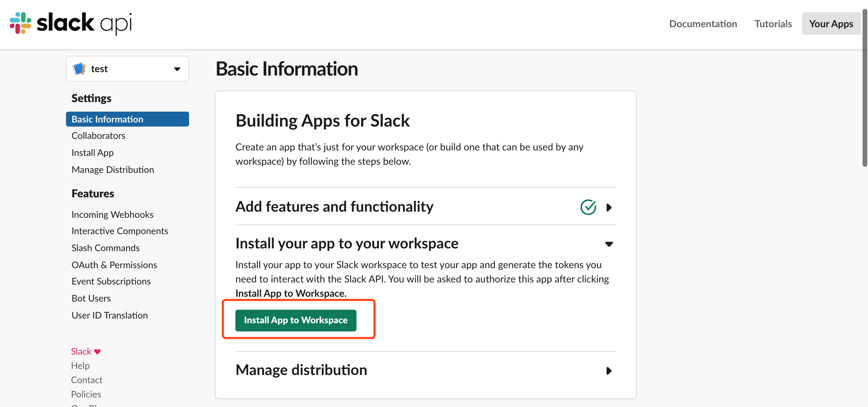This screenshot has width=868, height=407.
Task: Click the Slack logo icon
Action: (x=20, y=23)
